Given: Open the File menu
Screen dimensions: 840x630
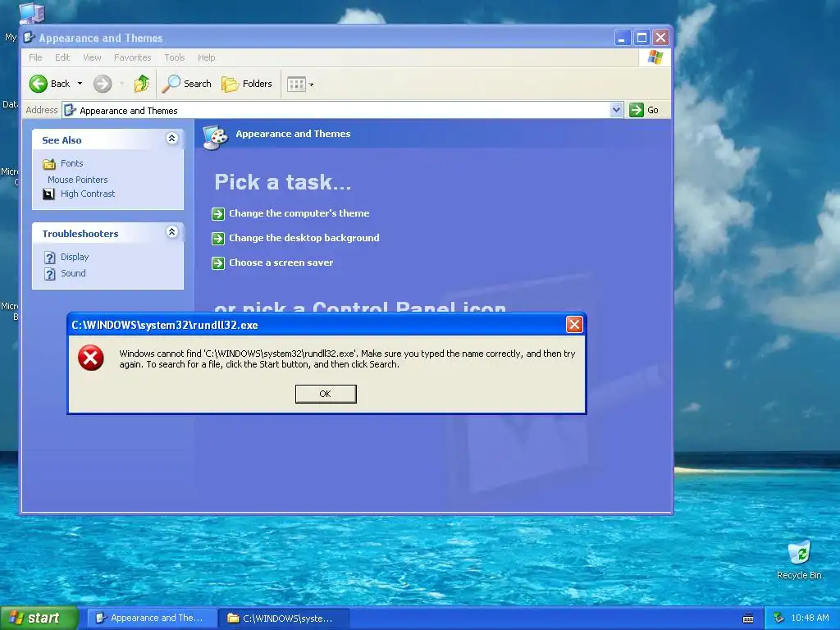Looking at the screenshot, I should coord(35,57).
